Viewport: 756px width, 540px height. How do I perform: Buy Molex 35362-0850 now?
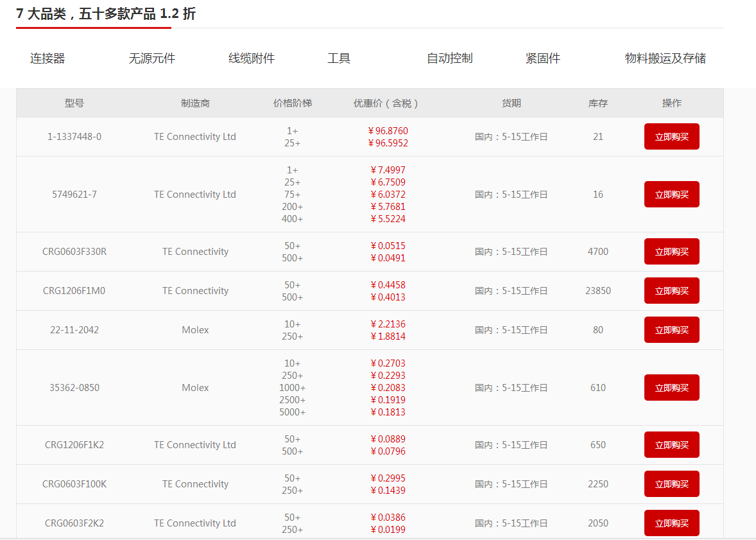click(x=671, y=388)
